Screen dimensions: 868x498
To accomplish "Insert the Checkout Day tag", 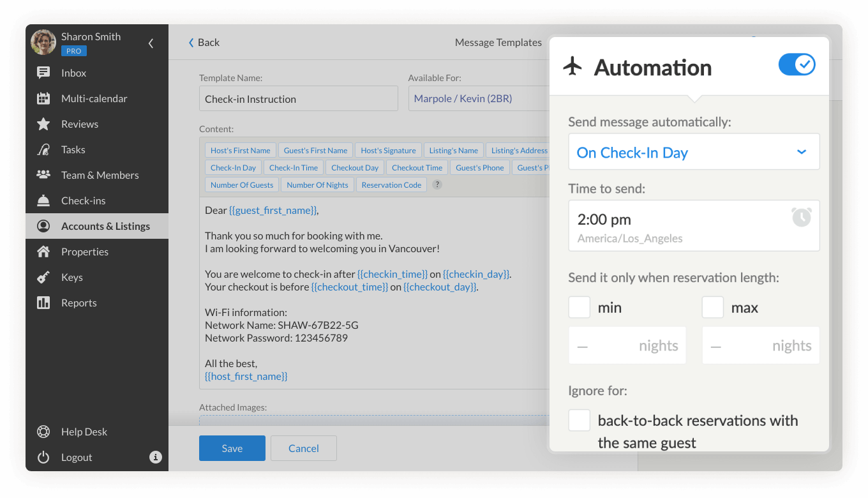I will 355,168.
